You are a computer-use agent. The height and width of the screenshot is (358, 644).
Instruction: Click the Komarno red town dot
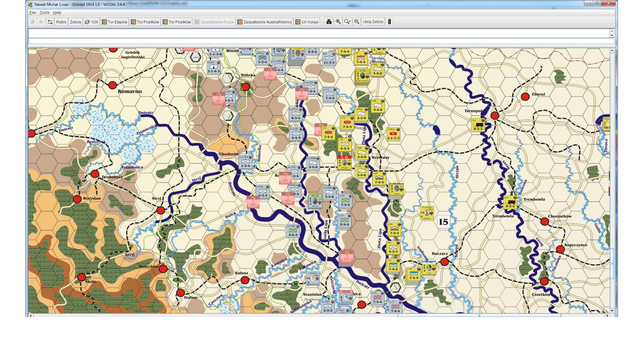click(x=113, y=85)
